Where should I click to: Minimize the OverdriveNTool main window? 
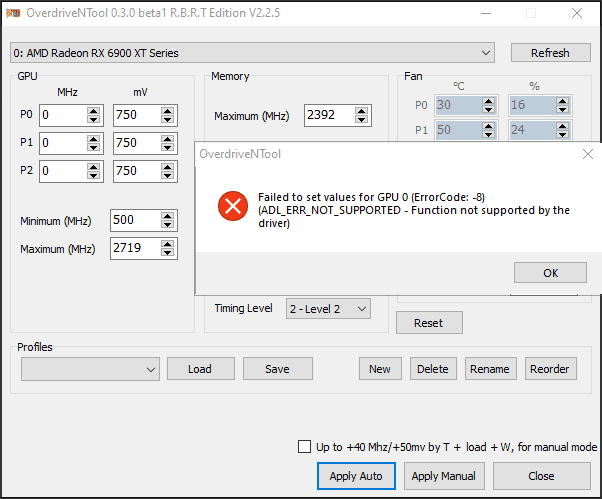[486, 13]
